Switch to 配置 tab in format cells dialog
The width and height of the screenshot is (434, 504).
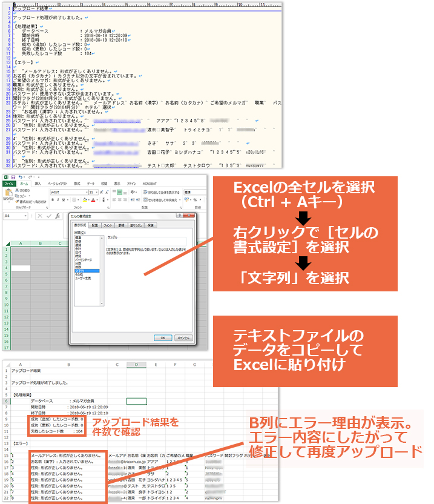point(95,225)
